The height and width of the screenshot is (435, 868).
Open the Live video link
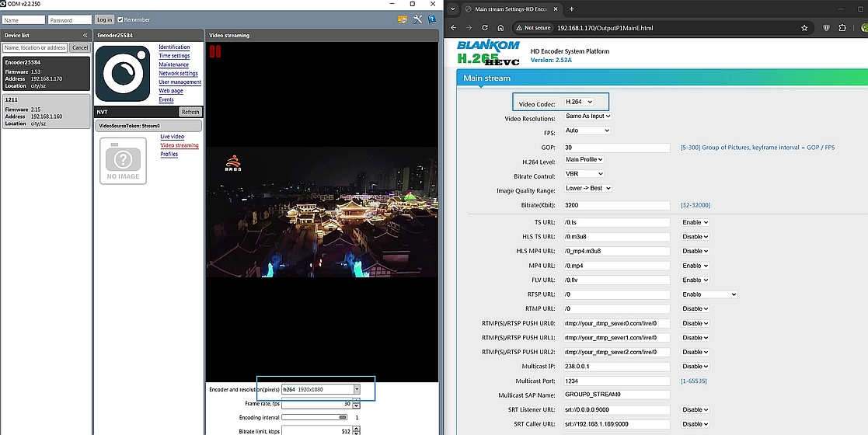173,136
